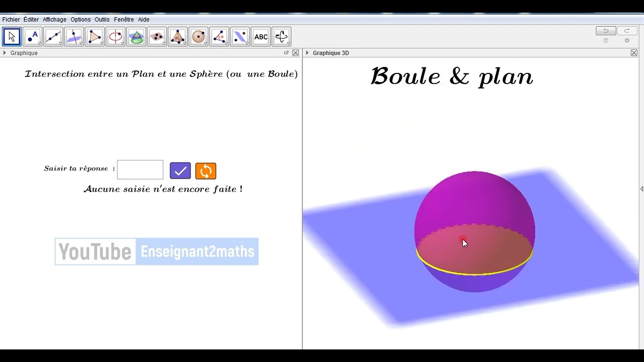Open the help question mark icon
Screen dimensions: 644x362
click(606, 41)
